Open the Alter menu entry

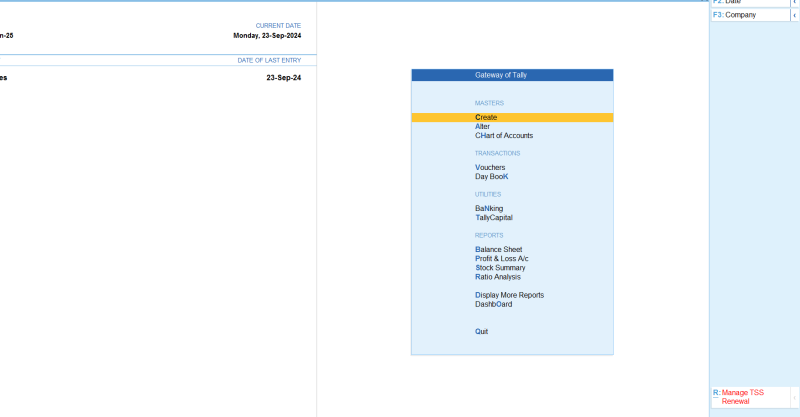(482, 127)
